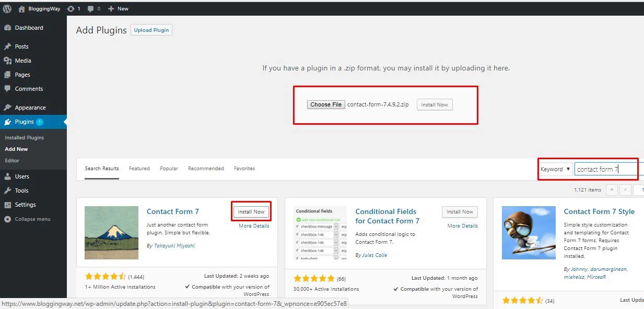Image resolution: width=644 pixels, height=309 pixels.
Task: Click the "1,121 items" count text
Action: (588, 190)
